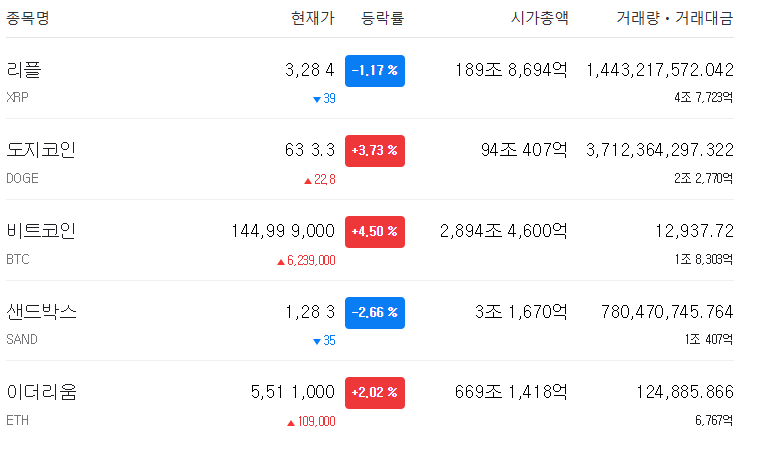Screen dimensions: 761x450
Task: Open the 샌드박스 coin name link
Action: [41, 312]
